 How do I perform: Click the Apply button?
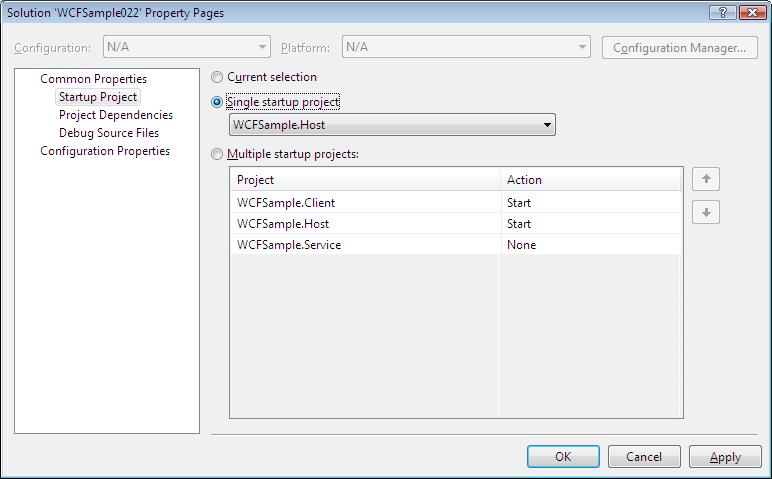coord(725,456)
